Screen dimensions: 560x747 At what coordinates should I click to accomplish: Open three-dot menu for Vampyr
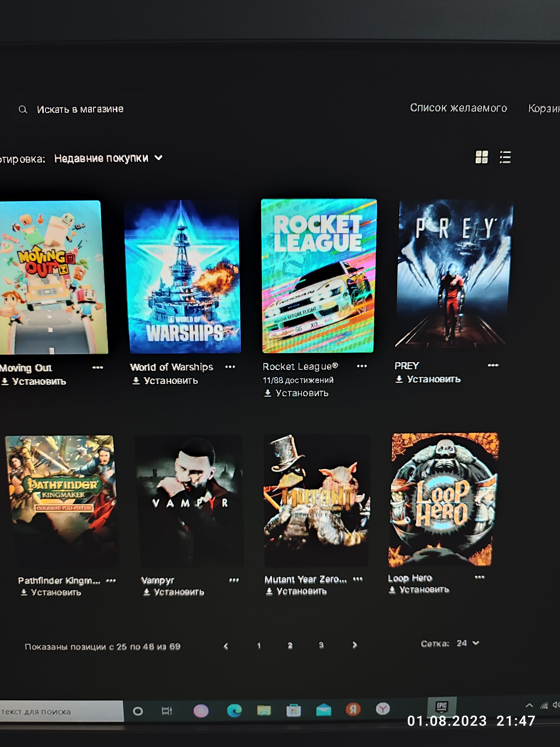pos(234,580)
